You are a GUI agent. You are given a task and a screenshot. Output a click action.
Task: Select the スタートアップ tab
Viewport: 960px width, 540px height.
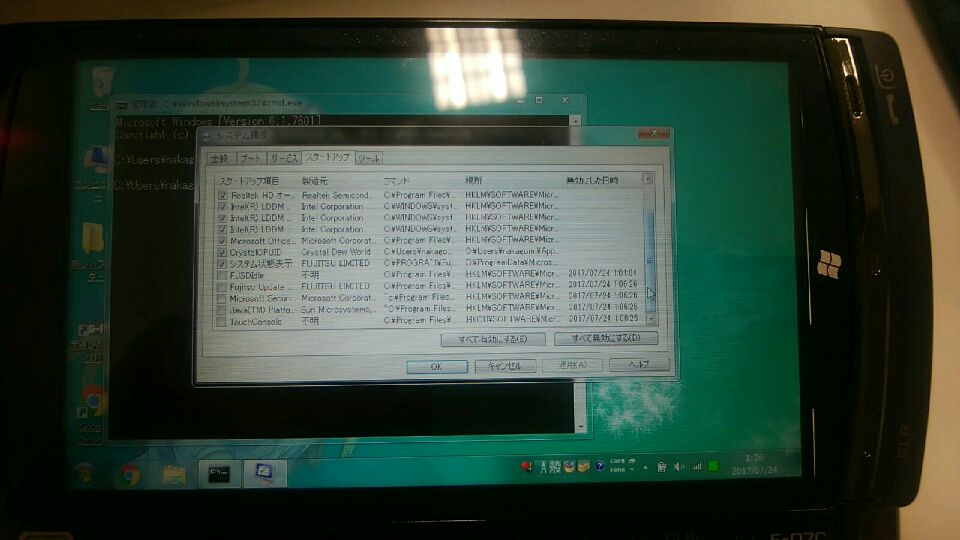328,157
